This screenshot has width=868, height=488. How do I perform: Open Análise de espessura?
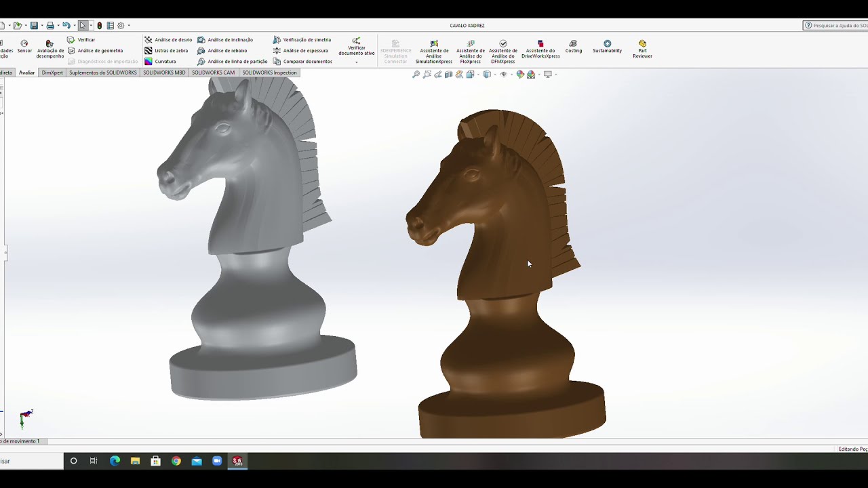[300, 51]
